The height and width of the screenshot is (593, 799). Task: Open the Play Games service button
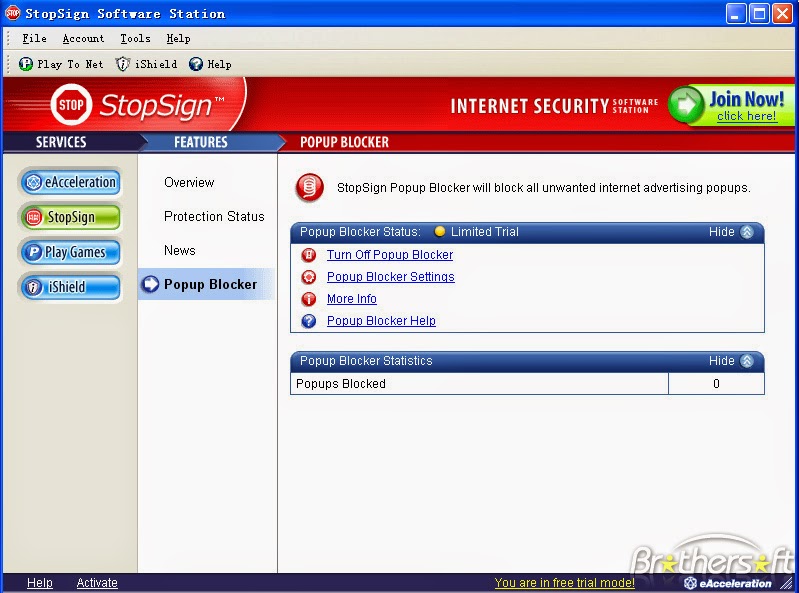[x=71, y=252]
